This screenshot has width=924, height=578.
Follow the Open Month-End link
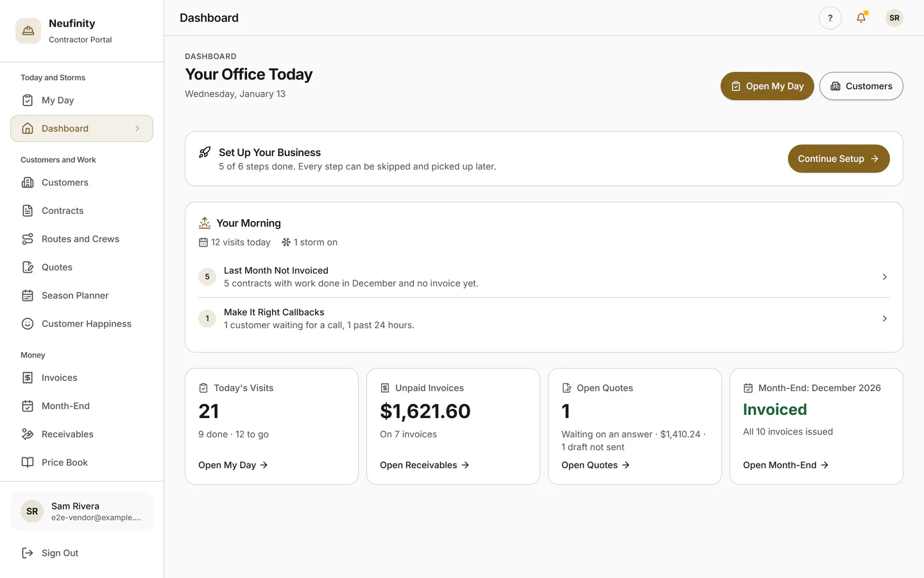pyautogui.click(x=786, y=465)
